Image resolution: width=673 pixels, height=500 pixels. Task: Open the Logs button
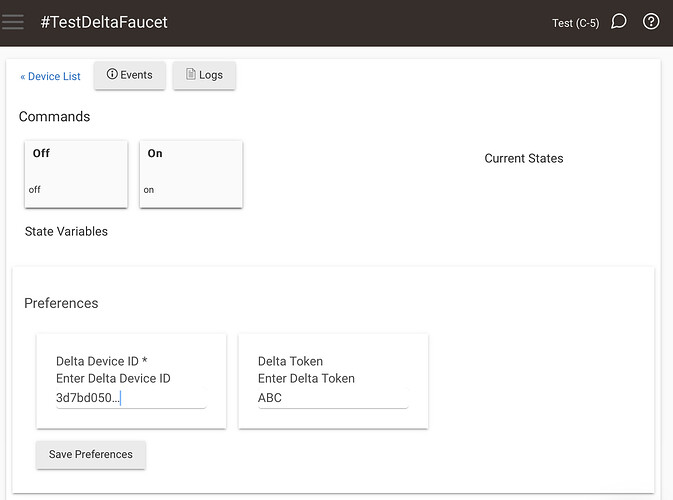click(x=204, y=75)
